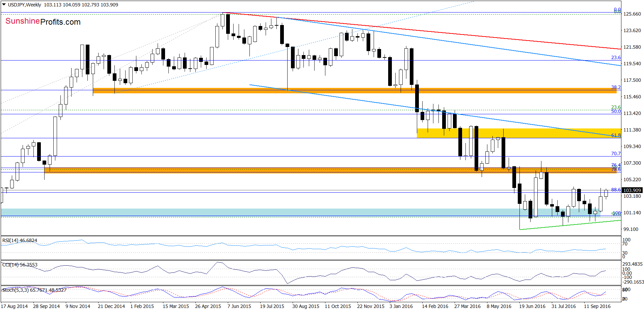
Task: Click the 125.660 price axis label
Action: [632, 14]
